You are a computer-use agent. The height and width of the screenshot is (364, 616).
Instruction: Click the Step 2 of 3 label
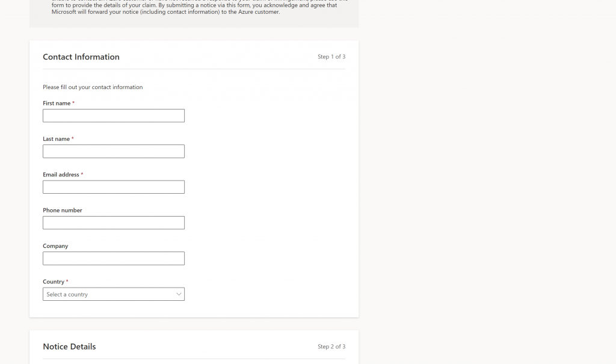click(x=331, y=347)
